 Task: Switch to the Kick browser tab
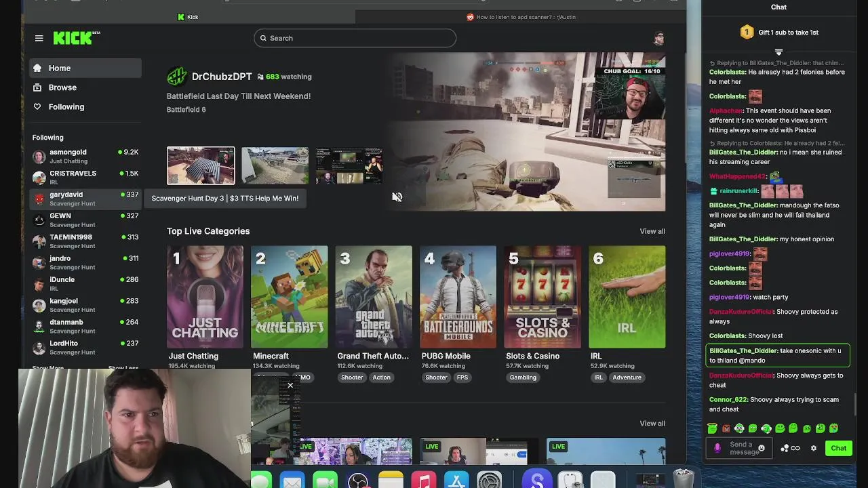(188, 17)
